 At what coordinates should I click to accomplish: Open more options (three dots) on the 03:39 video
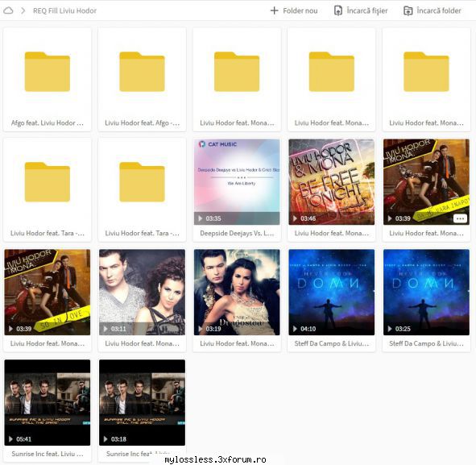(460, 218)
